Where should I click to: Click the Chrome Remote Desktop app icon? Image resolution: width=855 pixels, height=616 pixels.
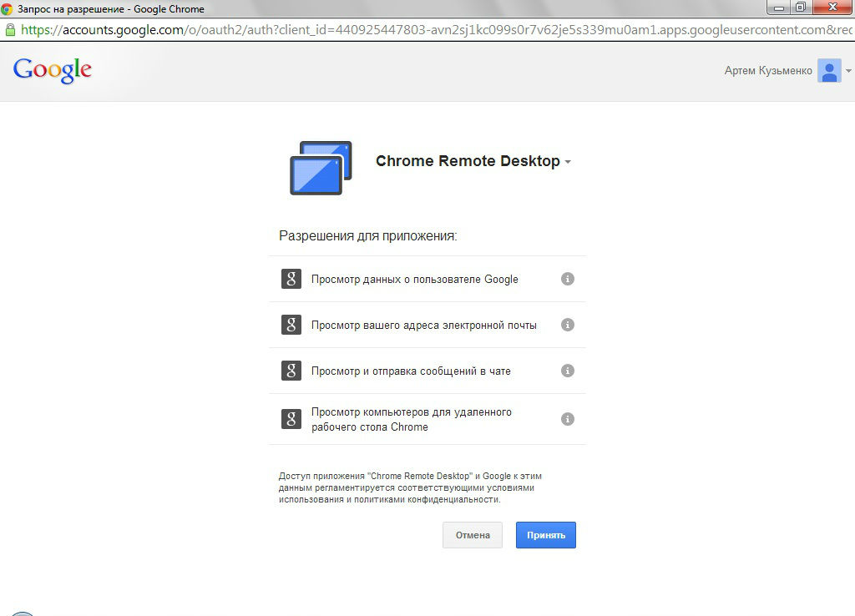point(321,168)
